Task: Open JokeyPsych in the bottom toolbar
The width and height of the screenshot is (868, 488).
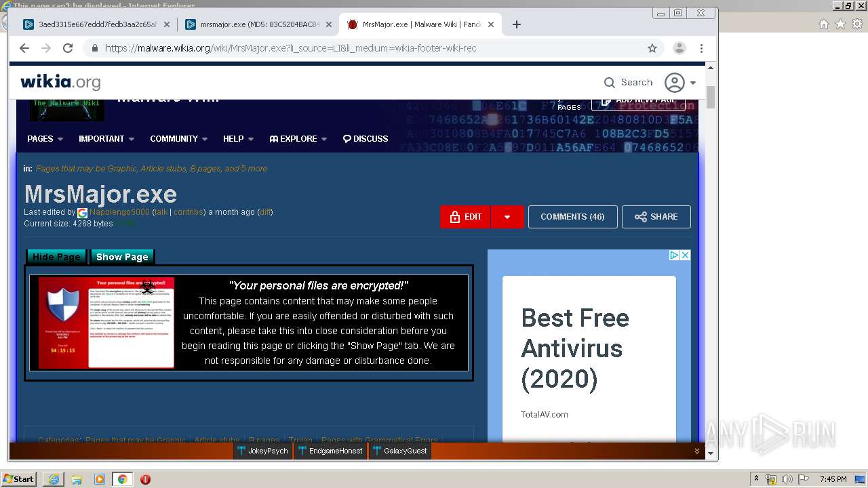Action: pyautogui.click(x=264, y=451)
